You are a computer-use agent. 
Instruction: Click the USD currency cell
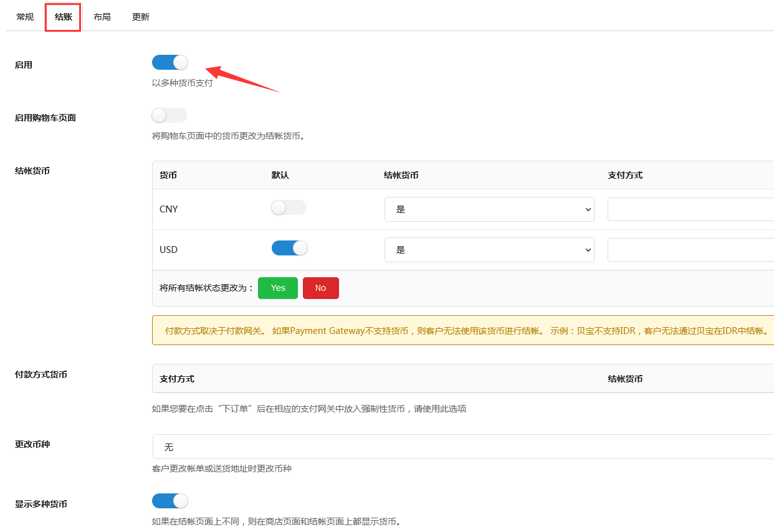point(168,250)
